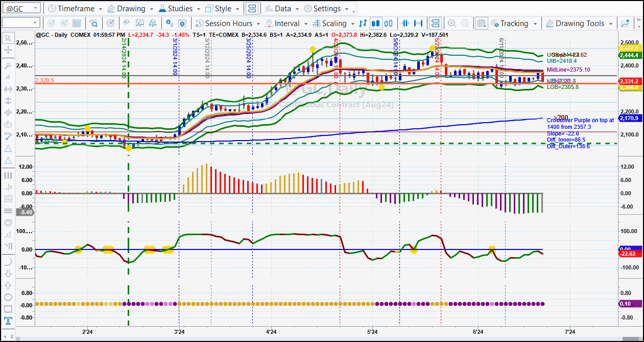Click the dotted grid selection icon near Tracking

coord(481,24)
